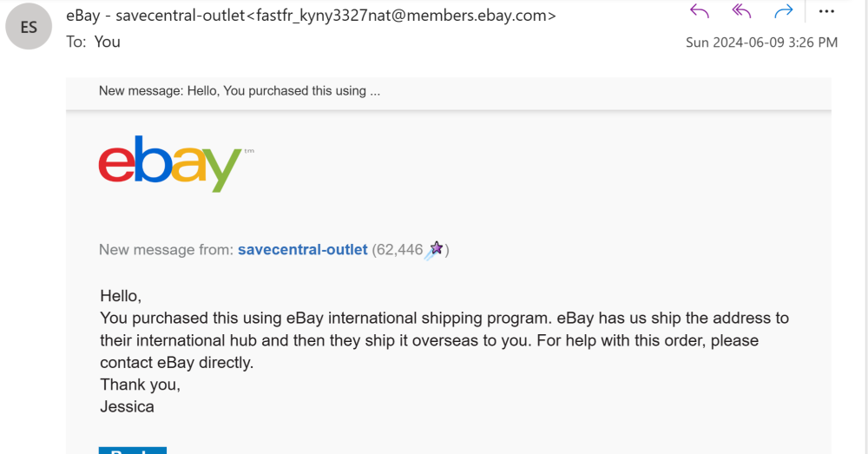Forward this eBay email
868x454 pixels.
pos(784,11)
